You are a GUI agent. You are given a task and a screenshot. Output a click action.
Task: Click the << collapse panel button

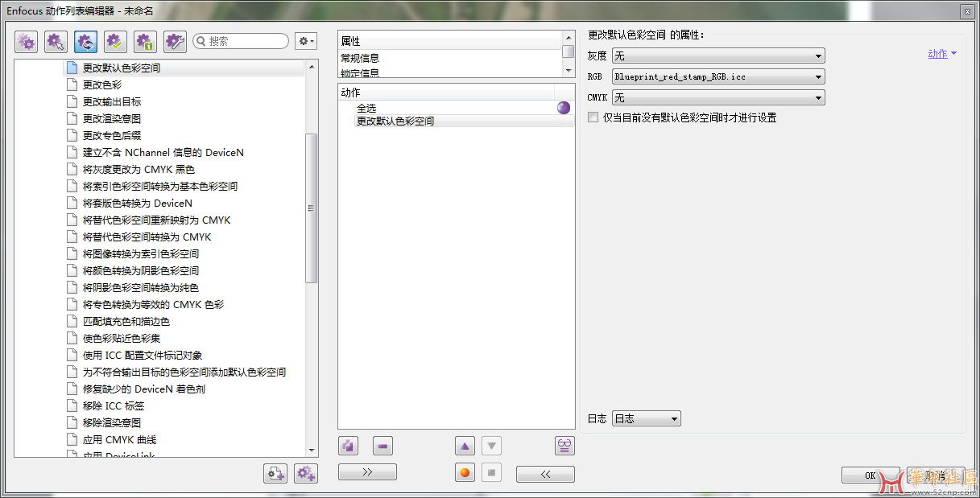[x=545, y=475]
